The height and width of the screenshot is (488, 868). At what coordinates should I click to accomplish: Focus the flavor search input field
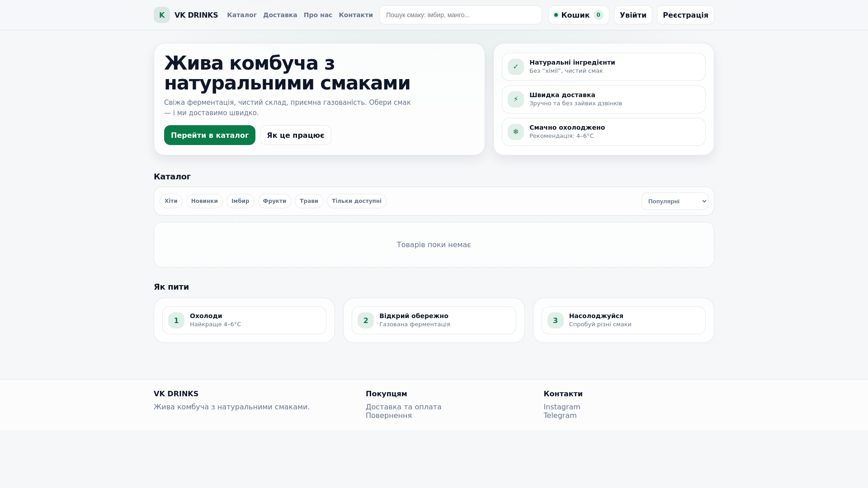(460, 15)
